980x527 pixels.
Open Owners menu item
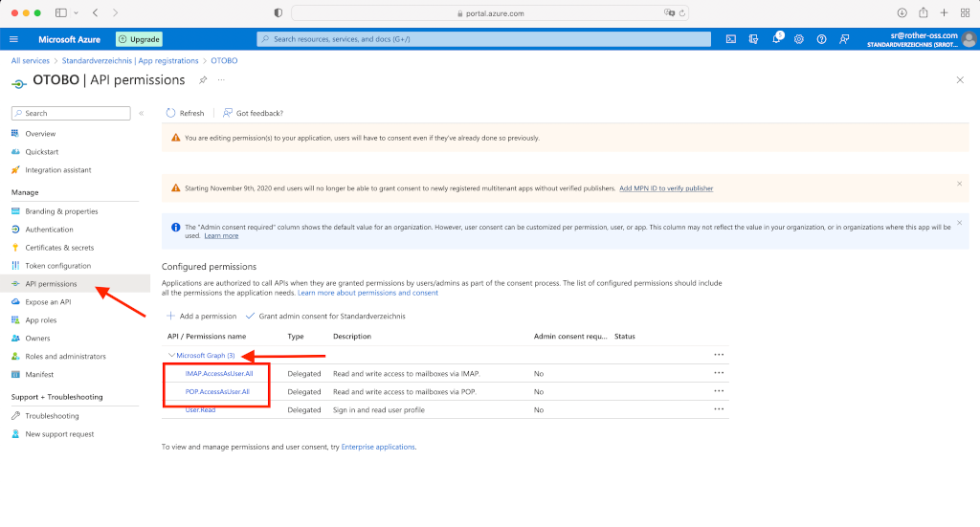[x=37, y=338]
